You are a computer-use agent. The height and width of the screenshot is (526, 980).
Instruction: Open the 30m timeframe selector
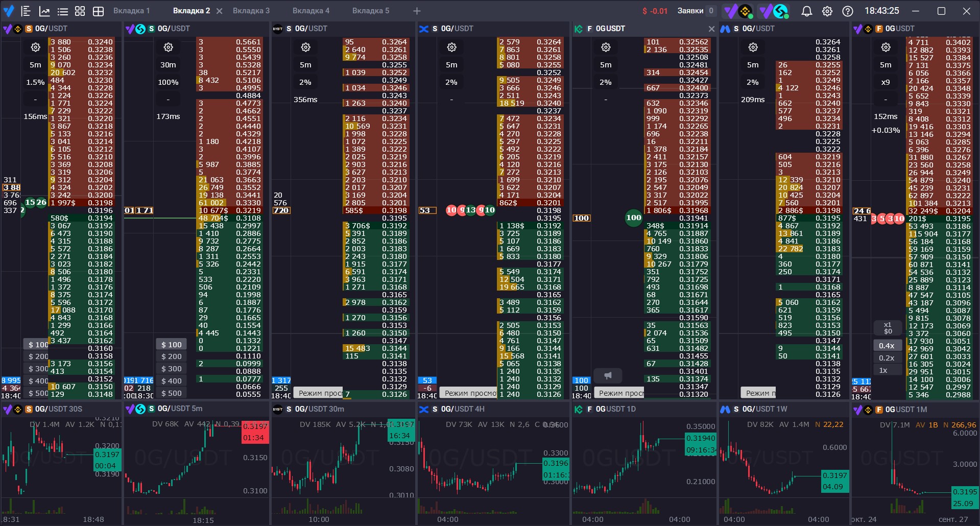pyautogui.click(x=168, y=65)
